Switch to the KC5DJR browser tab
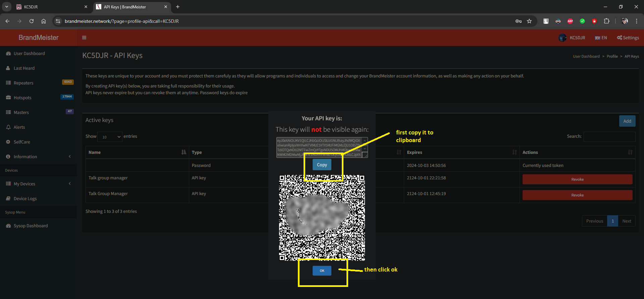This screenshot has height=299, width=644. point(50,7)
